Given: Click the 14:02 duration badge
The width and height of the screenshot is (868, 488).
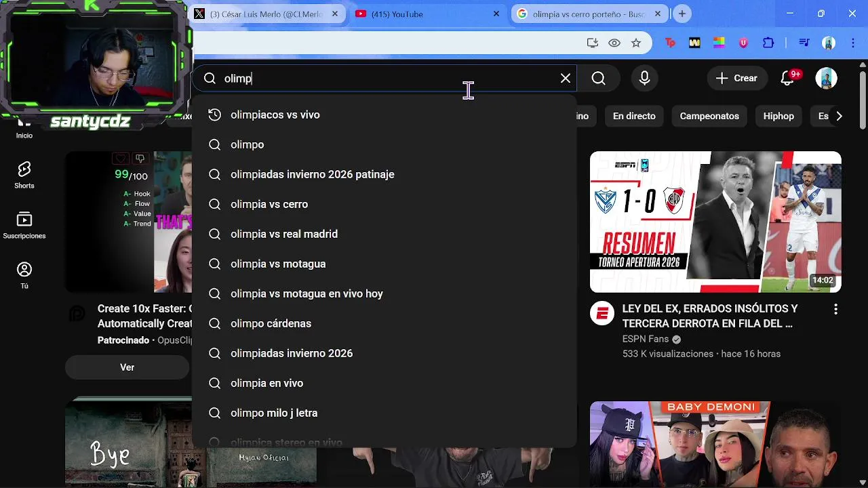Looking at the screenshot, I should click(823, 280).
